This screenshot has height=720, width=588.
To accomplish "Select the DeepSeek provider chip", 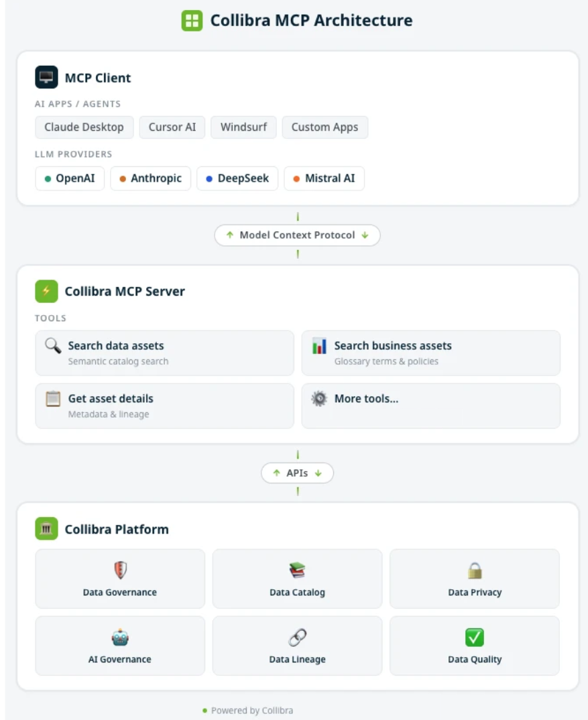I will pos(237,178).
